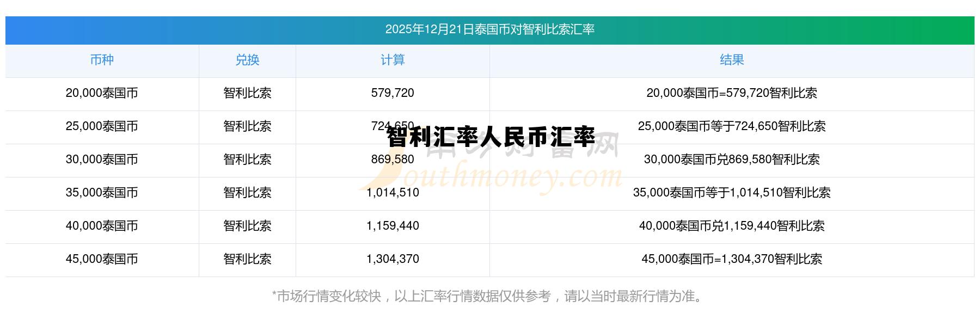Image resolution: width=980 pixels, height=313 pixels.
Task: Select the 45,000泰国币 cell
Action: pos(102,259)
